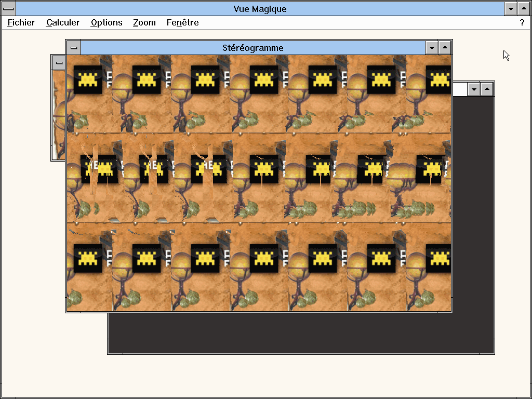Open the Fenêtre menu

(182, 23)
